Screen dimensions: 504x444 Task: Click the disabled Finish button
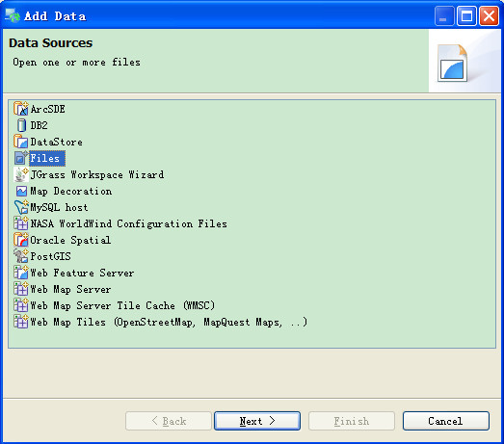[352, 421]
